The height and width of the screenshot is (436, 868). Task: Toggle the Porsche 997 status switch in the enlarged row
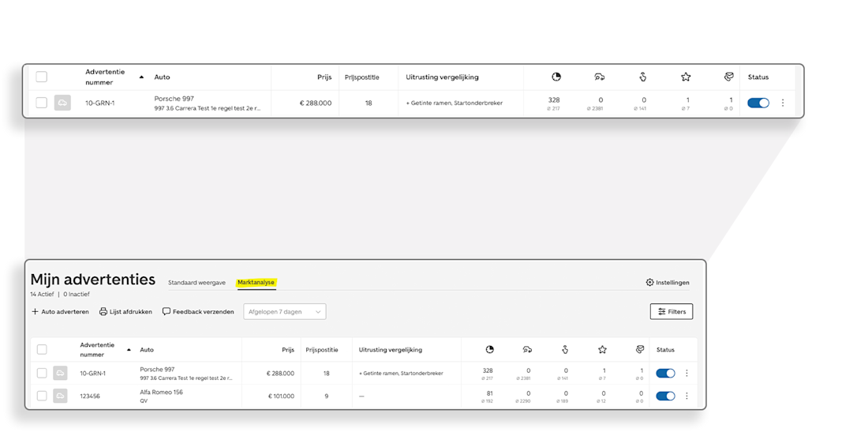pyautogui.click(x=758, y=103)
